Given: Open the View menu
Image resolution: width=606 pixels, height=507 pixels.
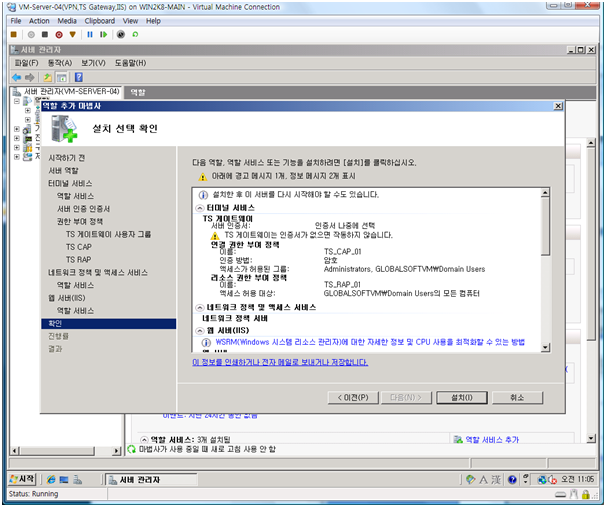Looking at the screenshot, I should click(x=130, y=21).
